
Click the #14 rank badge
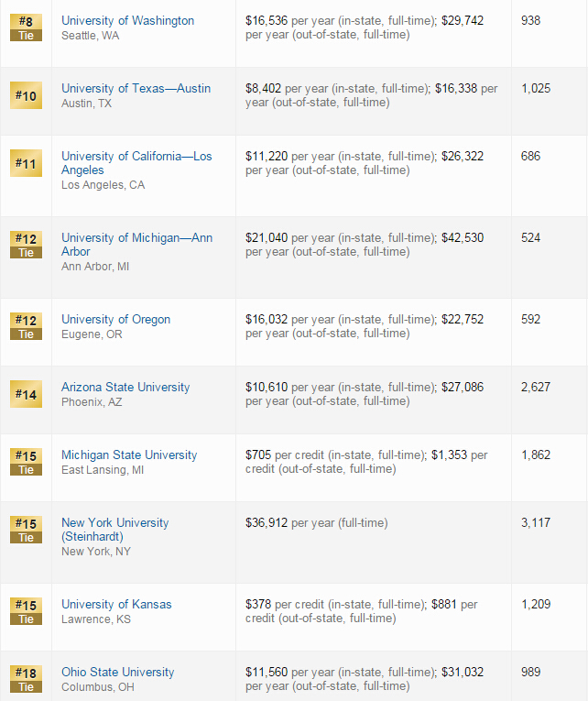pos(26,394)
